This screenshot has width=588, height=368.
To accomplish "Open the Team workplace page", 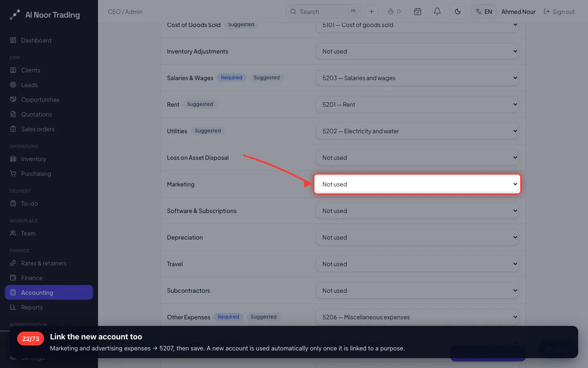I will pos(49,233).
